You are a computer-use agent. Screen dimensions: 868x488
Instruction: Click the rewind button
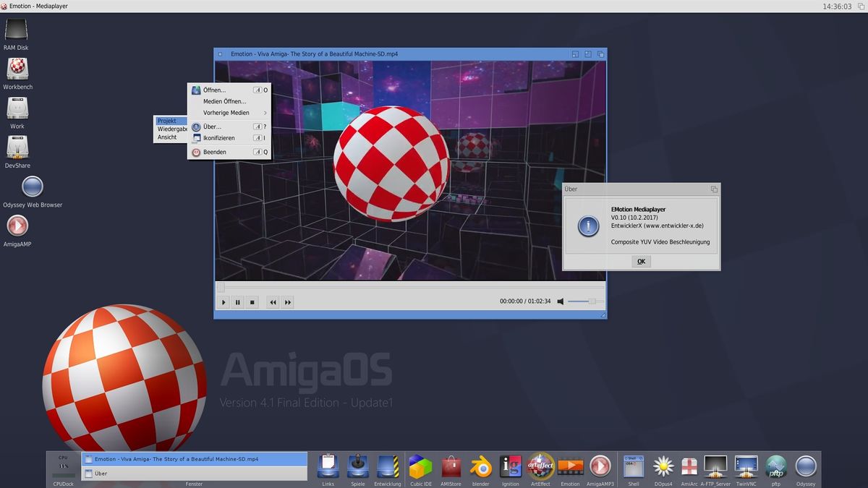point(273,302)
